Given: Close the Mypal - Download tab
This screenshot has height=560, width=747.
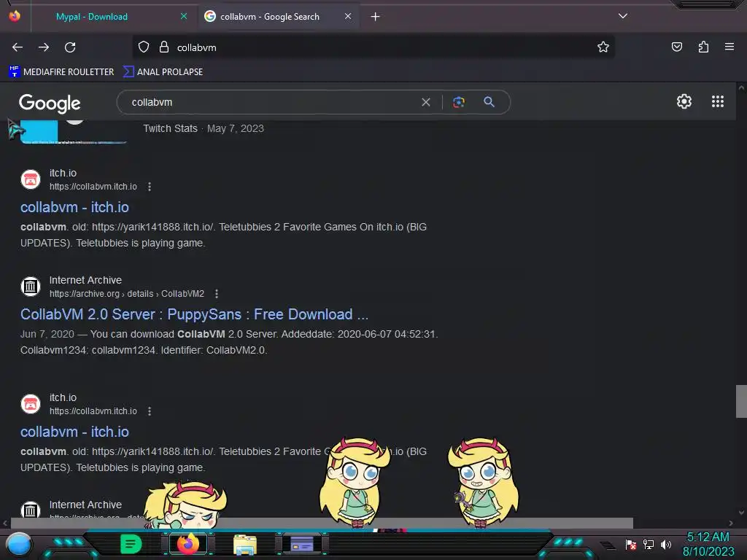Looking at the screenshot, I should point(184,17).
